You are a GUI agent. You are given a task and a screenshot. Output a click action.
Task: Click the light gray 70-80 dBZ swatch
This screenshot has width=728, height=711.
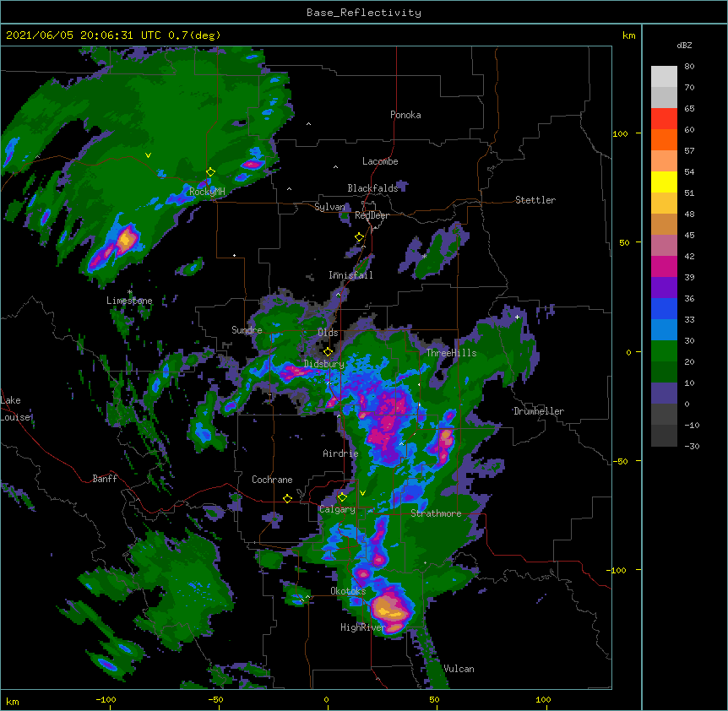[664, 77]
